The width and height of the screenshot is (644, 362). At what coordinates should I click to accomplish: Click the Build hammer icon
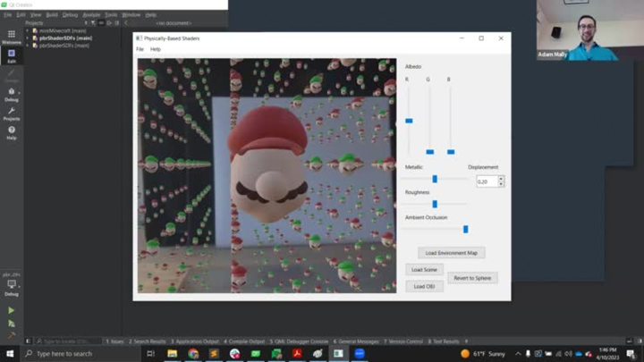11,336
